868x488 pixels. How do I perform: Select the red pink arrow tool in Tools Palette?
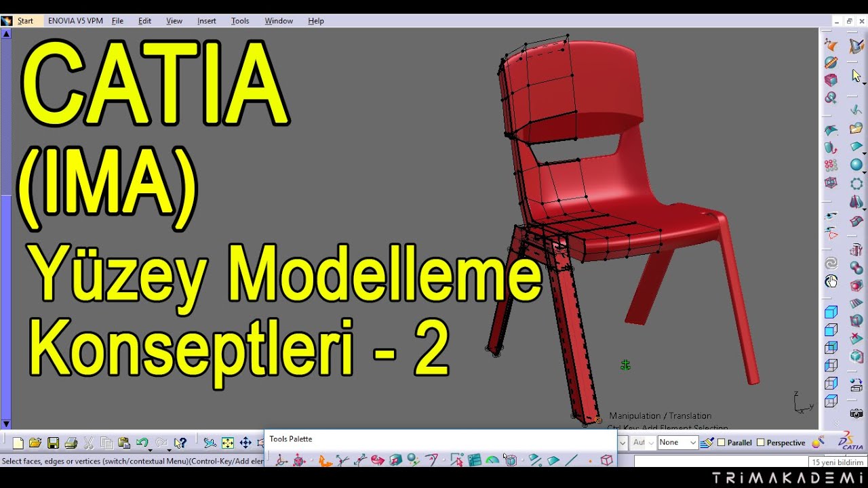(x=378, y=460)
